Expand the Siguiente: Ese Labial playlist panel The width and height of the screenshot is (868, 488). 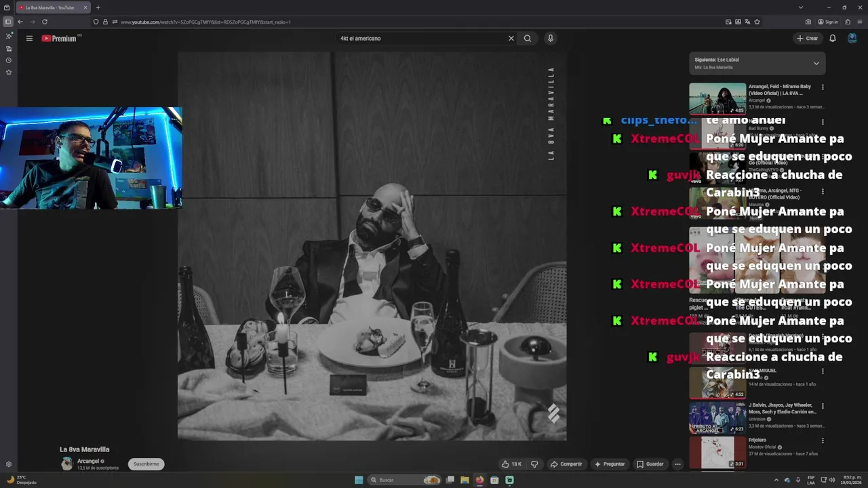click(x=816, y=63)
